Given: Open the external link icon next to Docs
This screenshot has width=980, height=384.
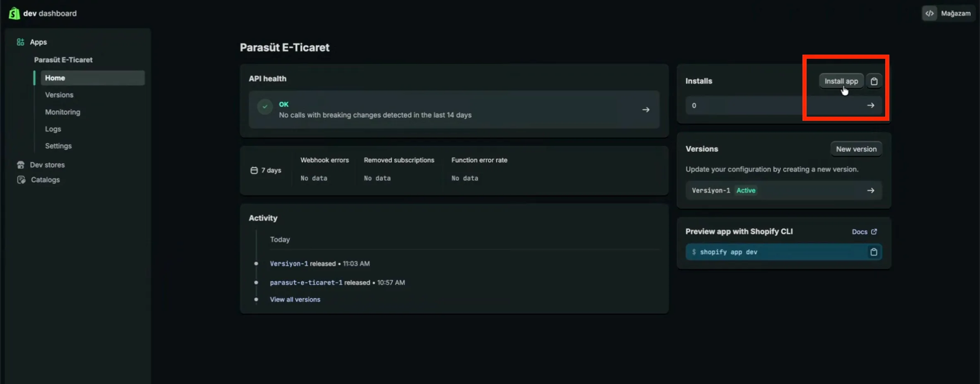Looking at the screenshot, I should pyautogui.click(x=874, y=232).
